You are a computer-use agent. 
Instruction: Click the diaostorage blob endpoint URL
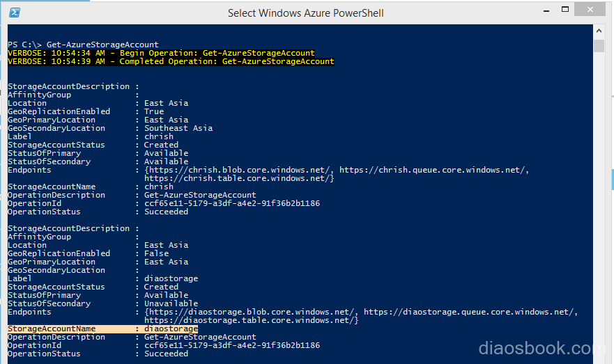pyautogui.click(x=252, y=312)
